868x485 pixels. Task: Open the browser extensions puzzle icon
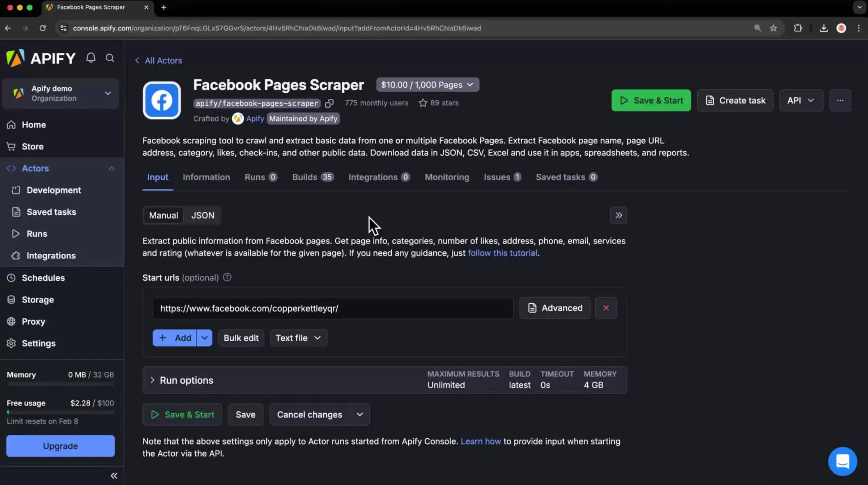point(798,28)
